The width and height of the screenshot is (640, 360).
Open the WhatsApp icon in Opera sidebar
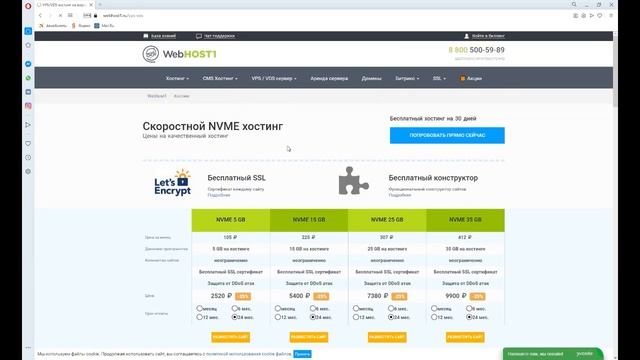tap(28, 78)
